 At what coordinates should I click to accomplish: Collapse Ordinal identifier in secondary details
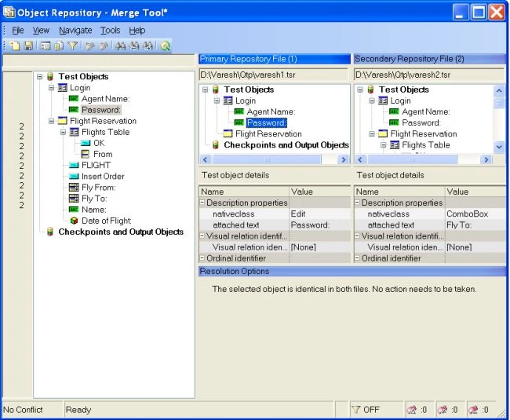click(x=357, y=258)
